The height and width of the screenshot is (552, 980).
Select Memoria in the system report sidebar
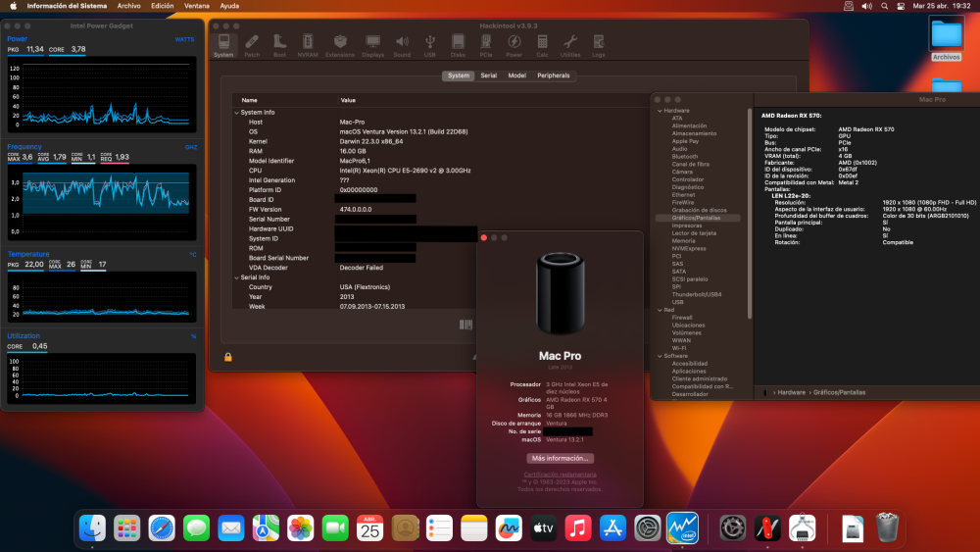point(683,240)
